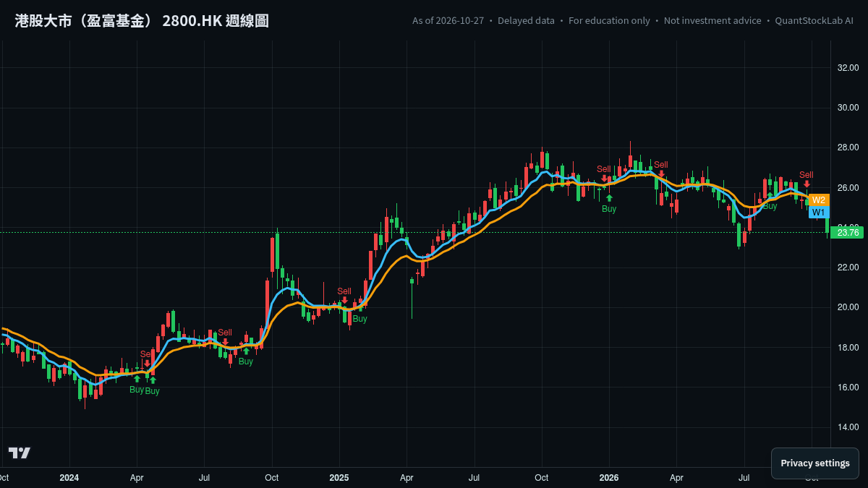Click the 18.00 price axis label
This screenshot has width=868, height=488.
click(x=847, y=348)
